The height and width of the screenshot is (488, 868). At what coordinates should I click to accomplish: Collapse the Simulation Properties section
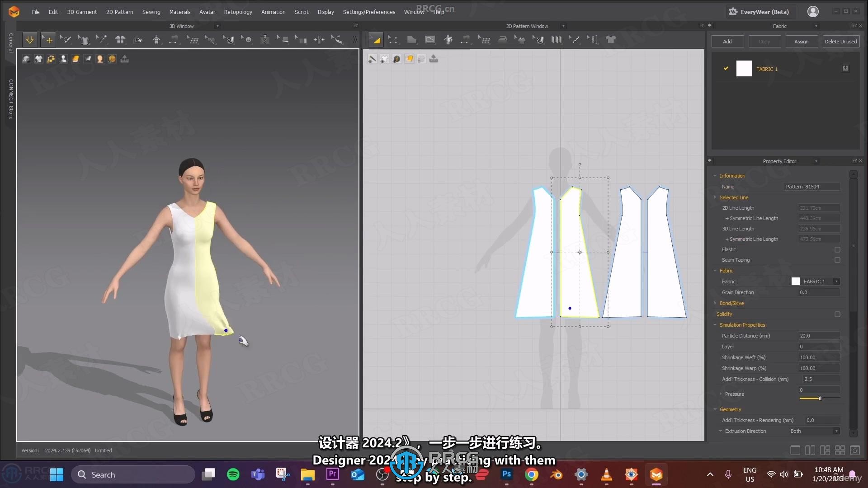coord(715,325)
